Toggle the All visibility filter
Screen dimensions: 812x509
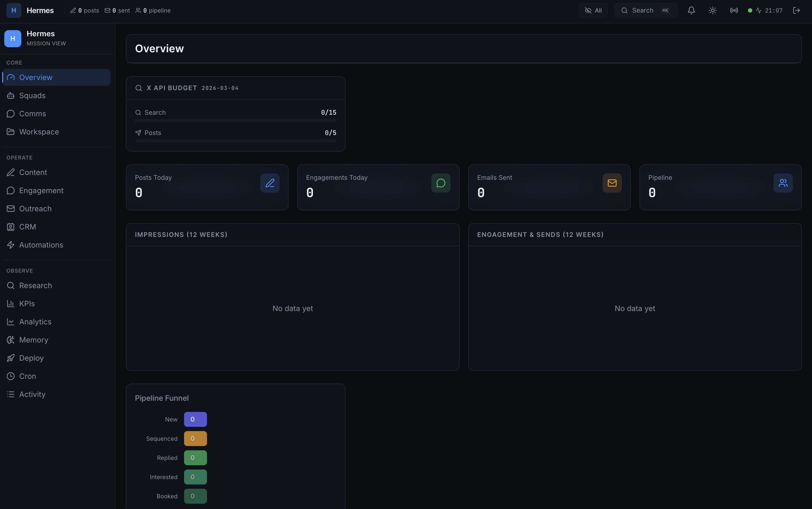tap(593, 10)
